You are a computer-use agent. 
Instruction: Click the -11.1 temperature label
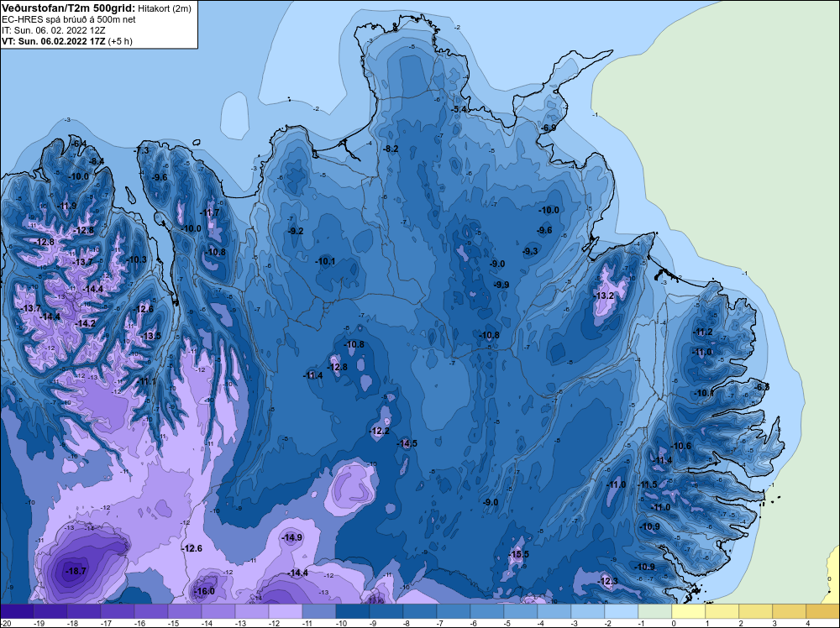(x=146, y=382)
